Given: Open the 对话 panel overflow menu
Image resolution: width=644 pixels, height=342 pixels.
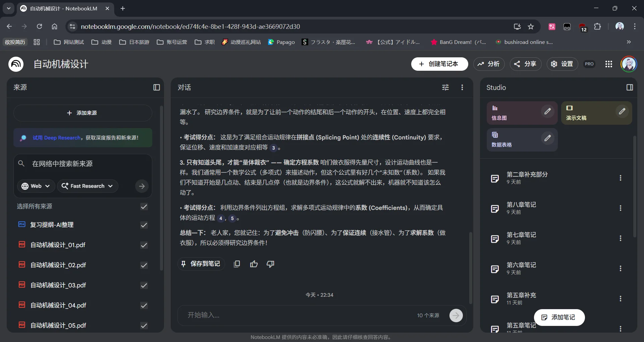Looking at the screenshot, I should 462,88.
